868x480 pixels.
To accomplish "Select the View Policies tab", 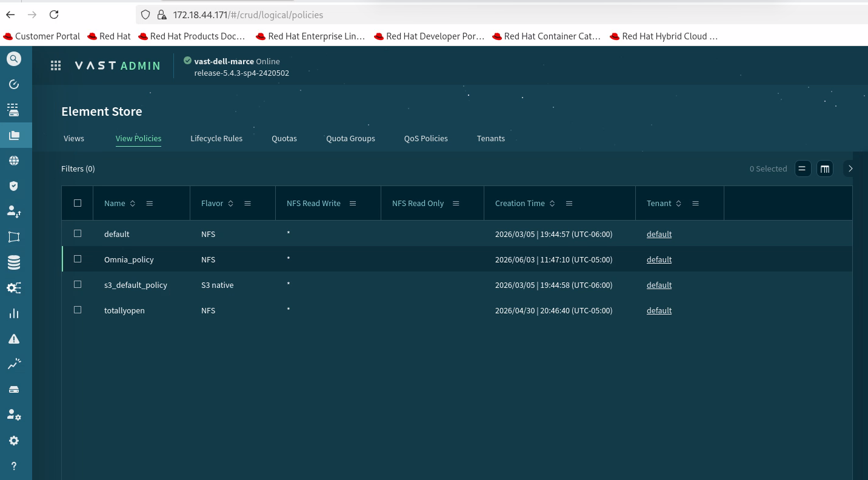I will (x=138, y=139).
